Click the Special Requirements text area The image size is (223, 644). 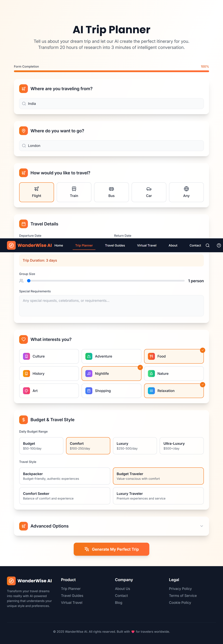(111, 305)
